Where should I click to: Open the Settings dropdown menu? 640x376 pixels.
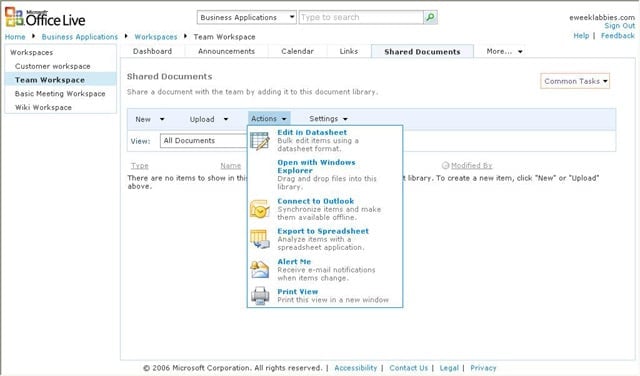328,119
